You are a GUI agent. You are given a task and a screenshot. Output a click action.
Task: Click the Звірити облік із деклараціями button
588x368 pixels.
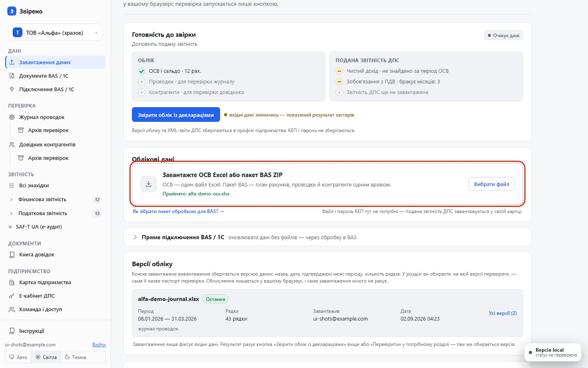point(176,115)
